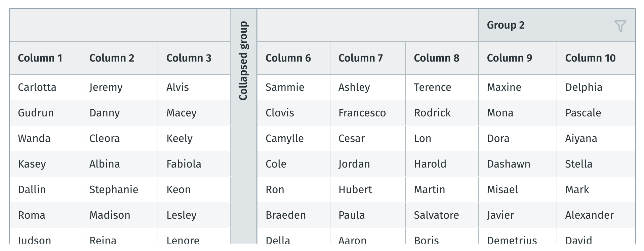The width and height of the screenshot is (644, 251).
Task: Select the Delphia cell
Action: point(596,87)
